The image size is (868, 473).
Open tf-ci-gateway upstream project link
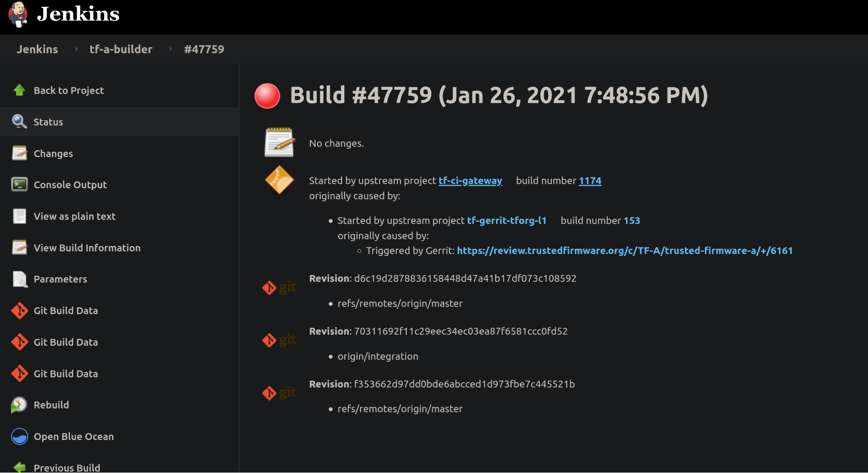(x=470, y=181)
